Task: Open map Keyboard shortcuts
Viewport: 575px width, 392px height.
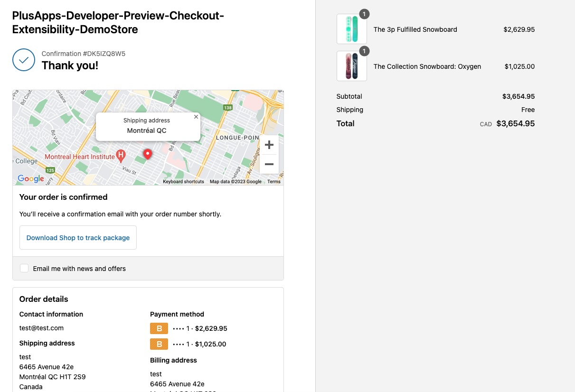Action: point(183,182)
